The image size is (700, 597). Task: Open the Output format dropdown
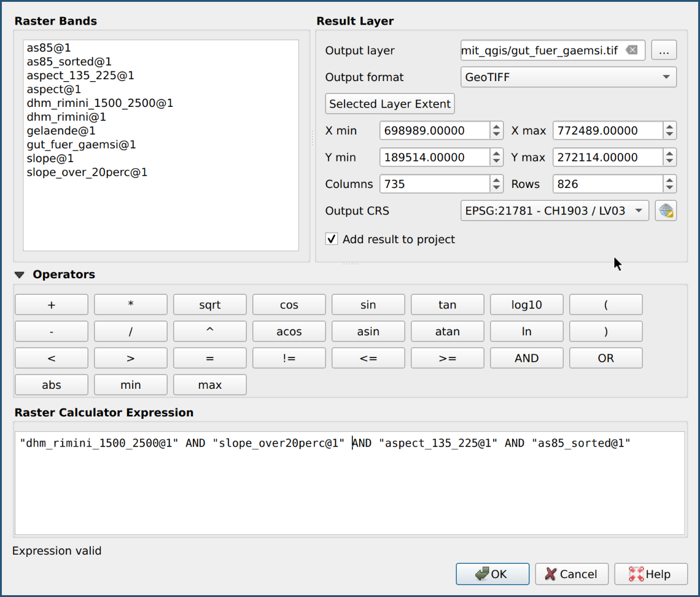pos(568,77)
